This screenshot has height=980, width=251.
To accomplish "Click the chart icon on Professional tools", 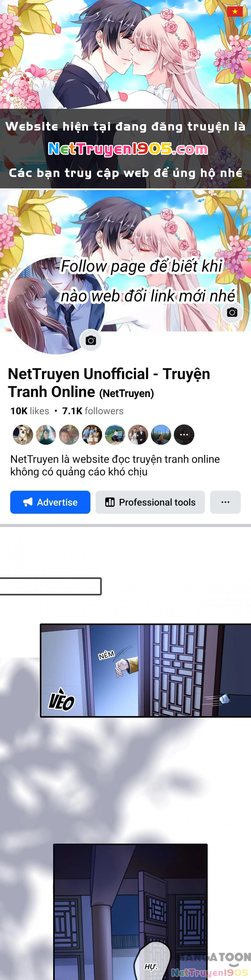I will [110, 502].
